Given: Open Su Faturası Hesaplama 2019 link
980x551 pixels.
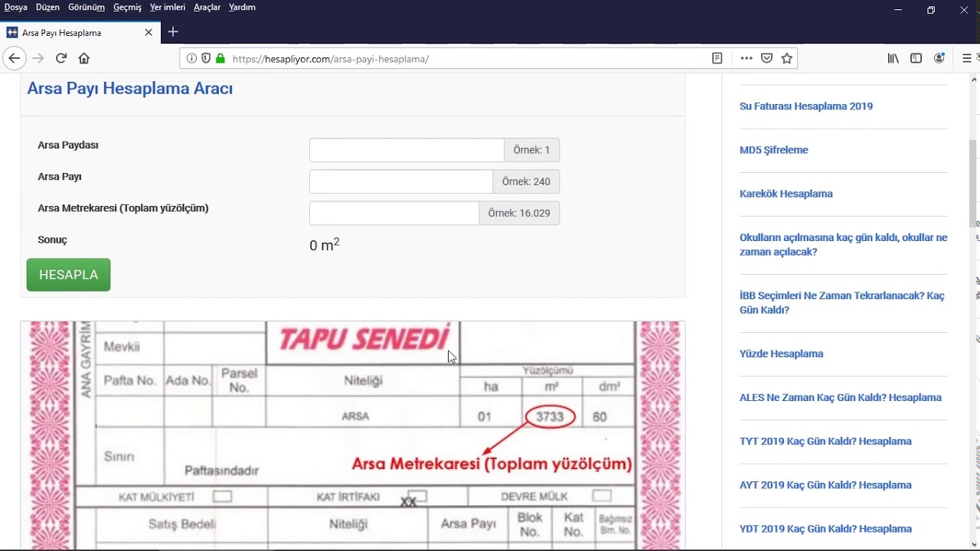Looking at the screenshot, I should tap(806, 106).
